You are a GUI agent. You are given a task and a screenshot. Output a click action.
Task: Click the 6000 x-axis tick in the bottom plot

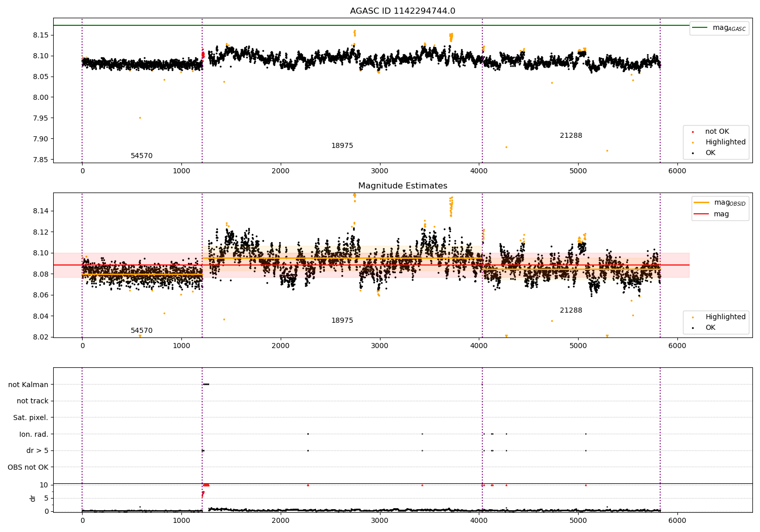(x=677, y=520)
